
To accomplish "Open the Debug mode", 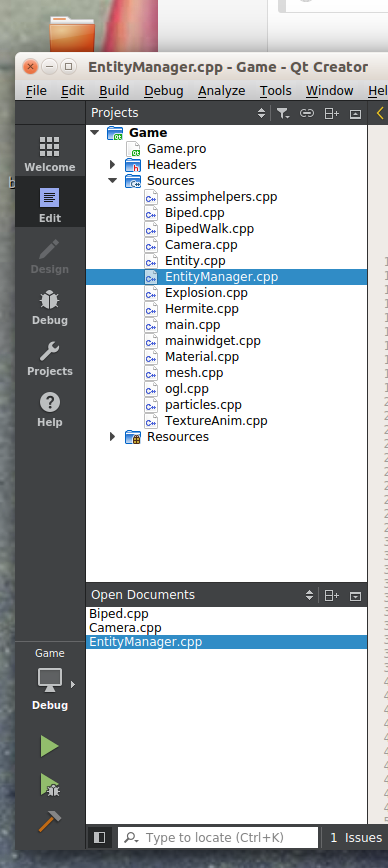I will click(49, 307).
